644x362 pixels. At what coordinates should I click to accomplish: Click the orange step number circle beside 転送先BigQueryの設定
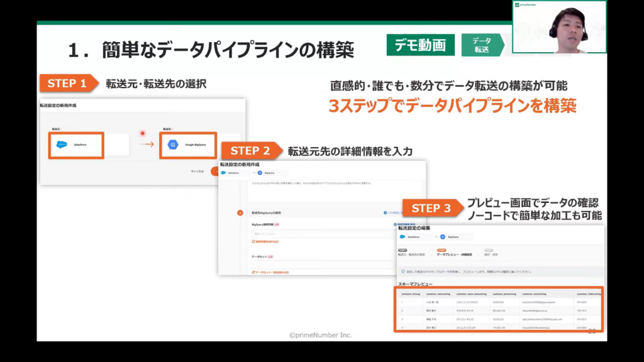[x=240, y=213]
